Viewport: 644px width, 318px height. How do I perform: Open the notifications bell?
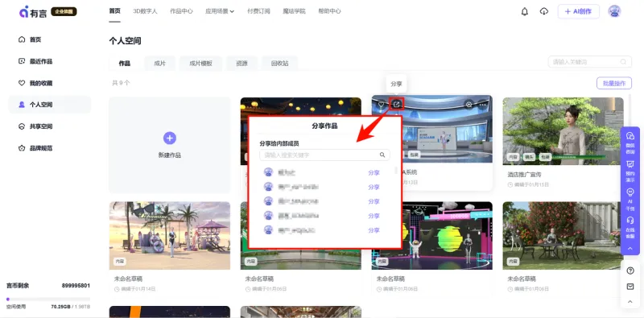click(x=525, y=11)
